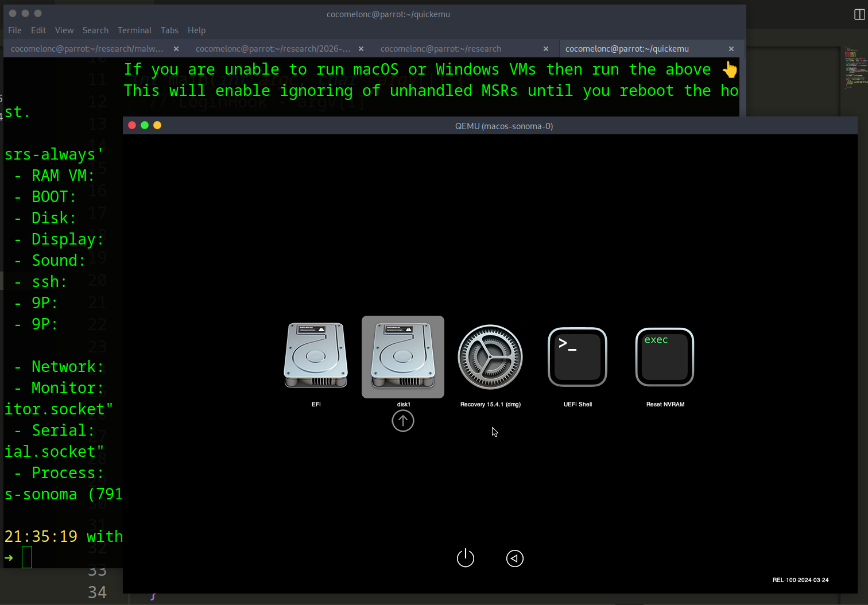The height and width of the screenshot is (605, 868).
Task: Open the Tabs menu
Action: point(169,30)
